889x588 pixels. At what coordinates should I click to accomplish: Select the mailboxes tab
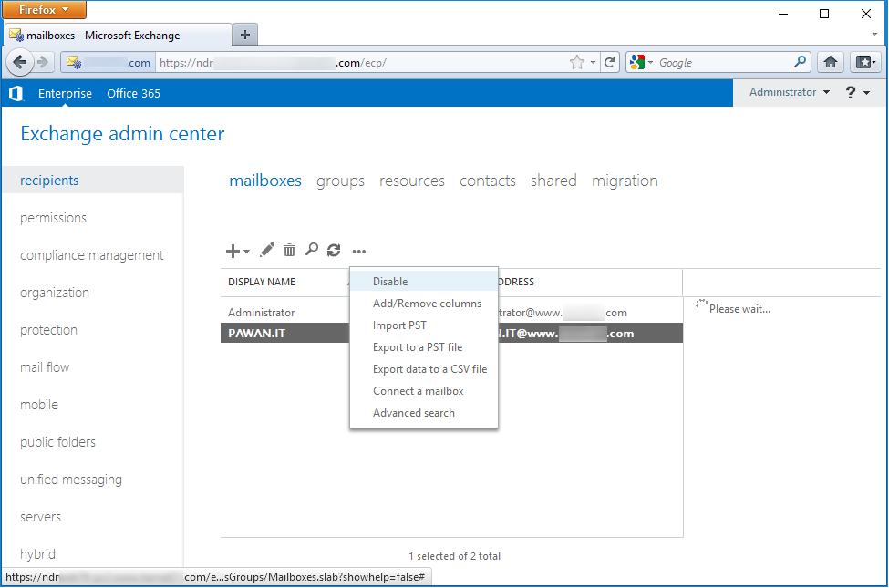tap(265, 181)
